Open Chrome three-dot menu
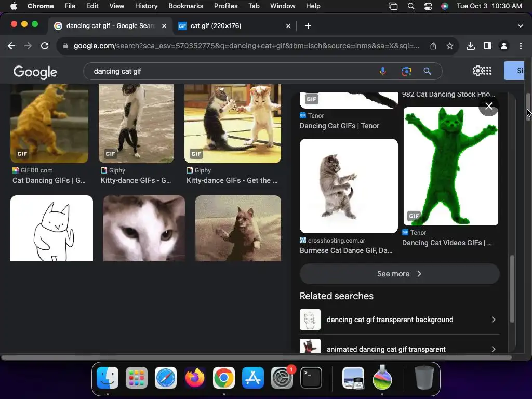Viewport: 532px width, 399px height. click(x=521, y=46)
